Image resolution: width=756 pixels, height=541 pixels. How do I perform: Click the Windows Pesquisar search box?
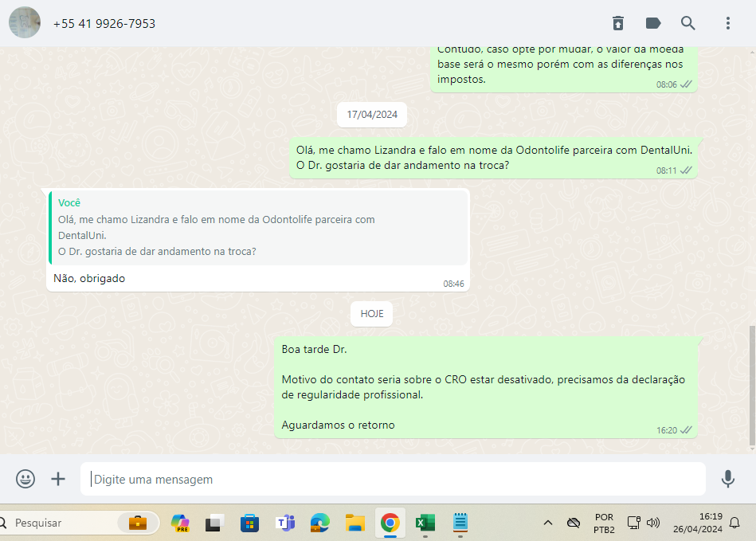point(80,523)
